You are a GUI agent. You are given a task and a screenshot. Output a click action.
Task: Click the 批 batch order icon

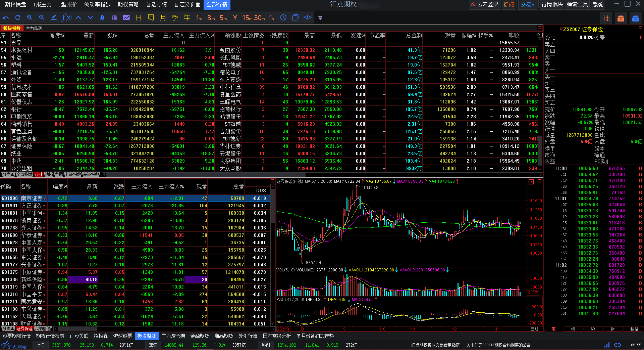pyautogui.click(x=606, y=18)
